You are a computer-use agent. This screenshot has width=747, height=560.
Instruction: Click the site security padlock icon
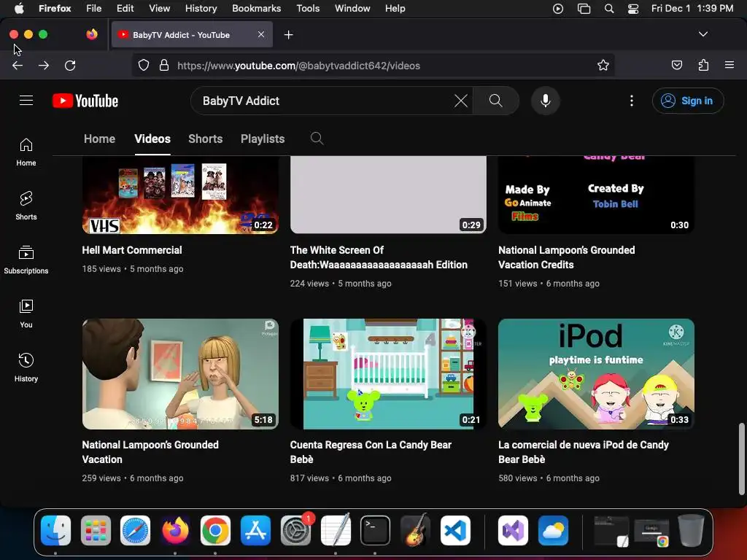(164, 65)
